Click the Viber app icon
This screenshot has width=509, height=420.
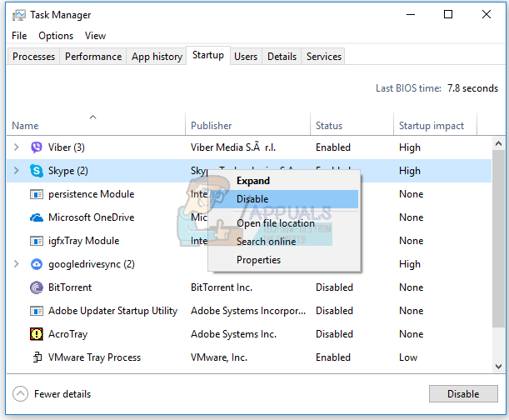click(x=37, y=147)
